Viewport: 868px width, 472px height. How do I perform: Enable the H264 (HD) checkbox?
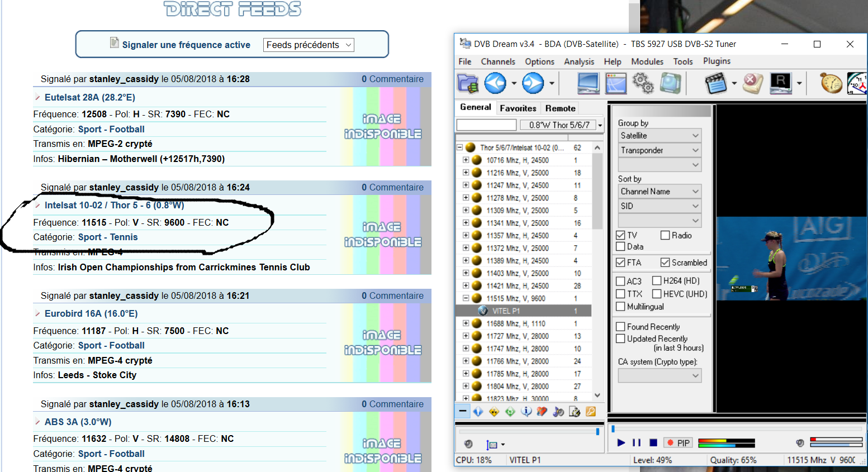657,280
